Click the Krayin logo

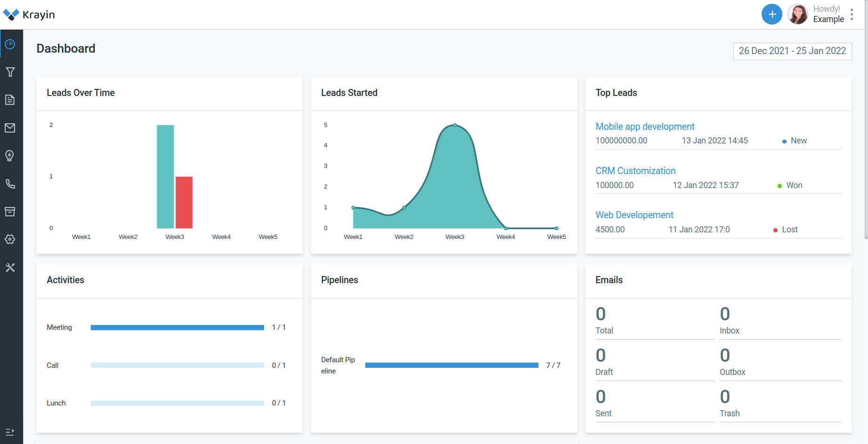[29, 15]
